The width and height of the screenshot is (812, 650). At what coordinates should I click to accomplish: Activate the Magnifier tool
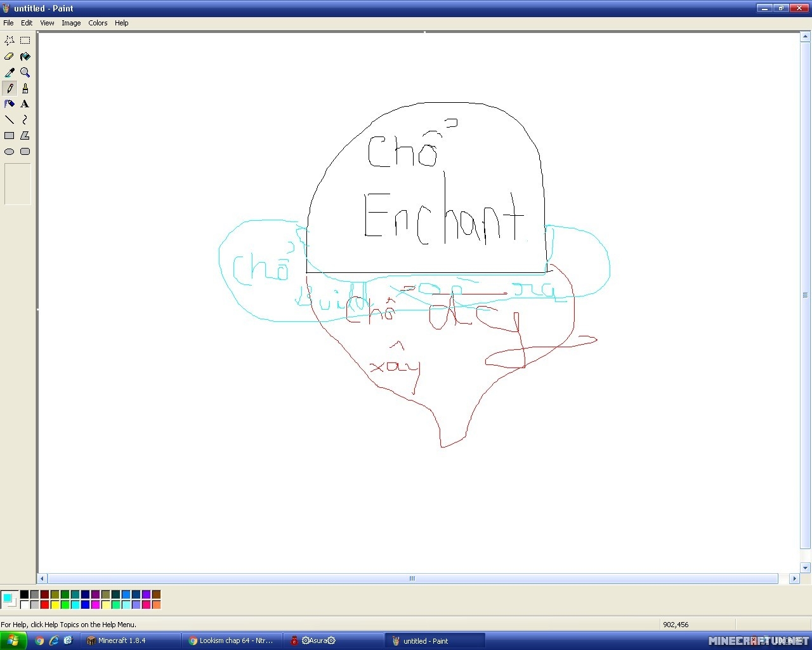tap(25, 72)
